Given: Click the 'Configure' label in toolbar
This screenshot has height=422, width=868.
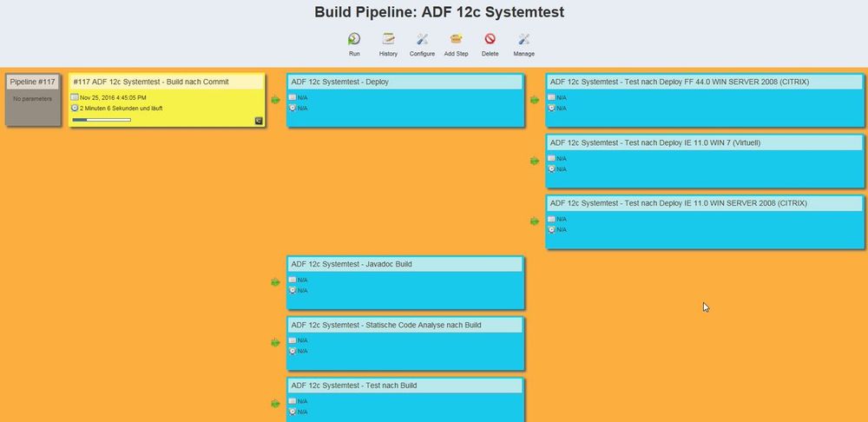Looking at the screenshot, I should [x=422, y=54].
